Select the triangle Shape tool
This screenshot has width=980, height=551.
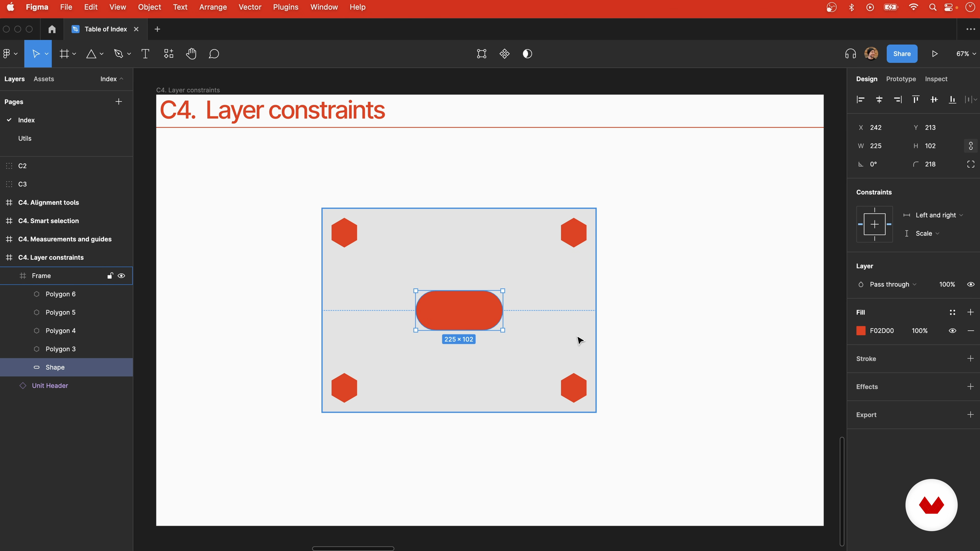(91, 54)
